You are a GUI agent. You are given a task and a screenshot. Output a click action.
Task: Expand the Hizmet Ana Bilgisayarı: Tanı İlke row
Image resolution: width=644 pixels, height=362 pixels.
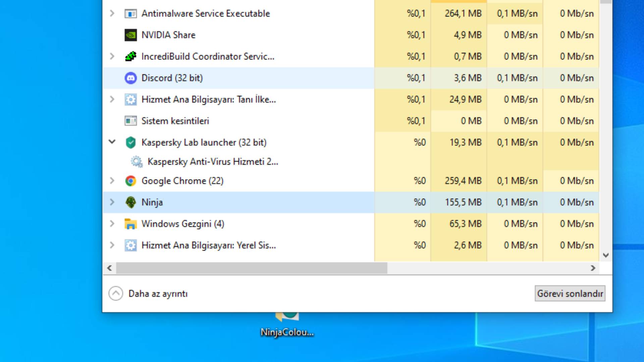click(x=112, y=99)
